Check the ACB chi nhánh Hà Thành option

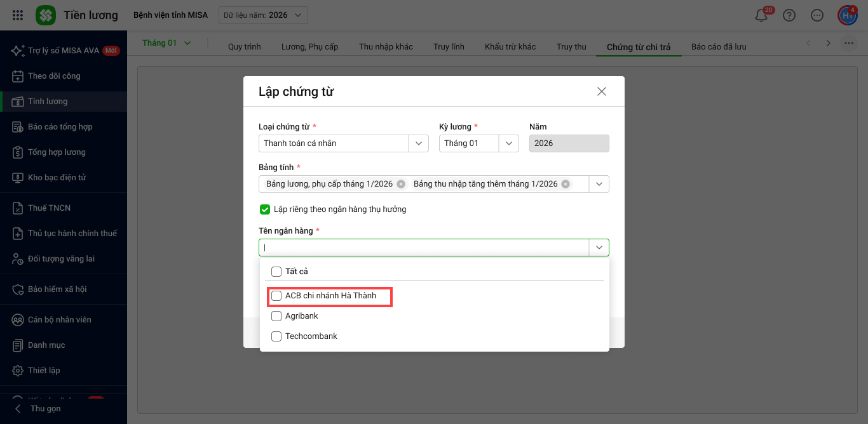point(276,296)
